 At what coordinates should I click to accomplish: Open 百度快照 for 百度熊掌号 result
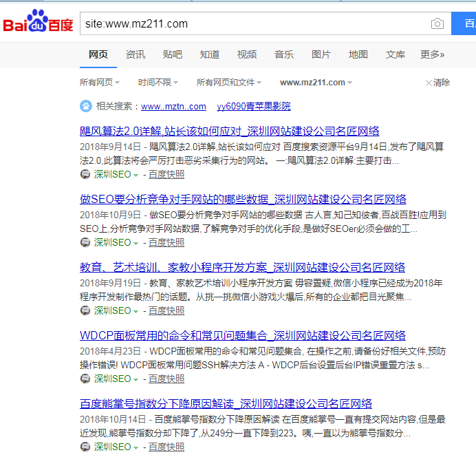click(x=166, y=447)
